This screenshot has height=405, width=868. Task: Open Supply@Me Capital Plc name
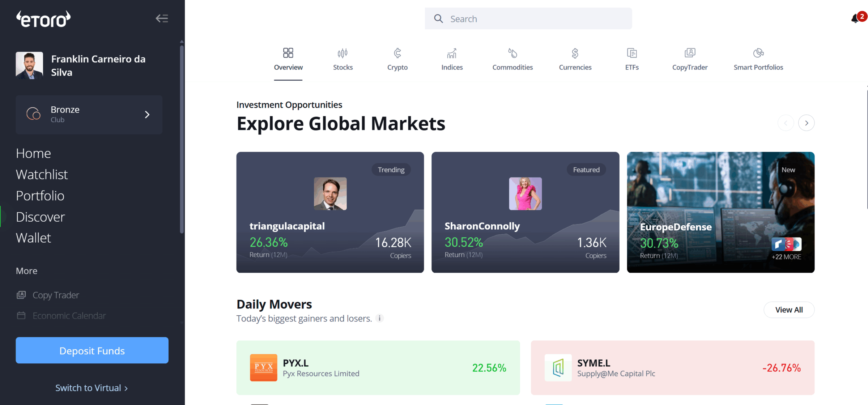click(x=616, y=374)
